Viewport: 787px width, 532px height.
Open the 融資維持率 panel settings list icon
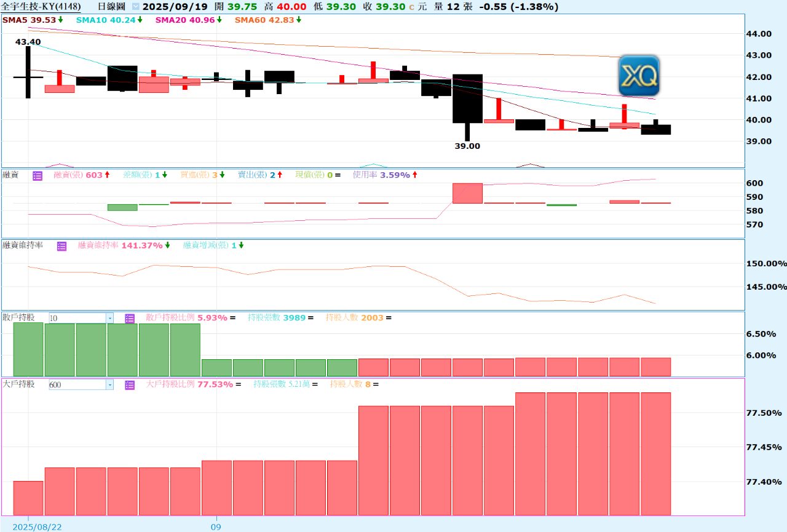62,245
